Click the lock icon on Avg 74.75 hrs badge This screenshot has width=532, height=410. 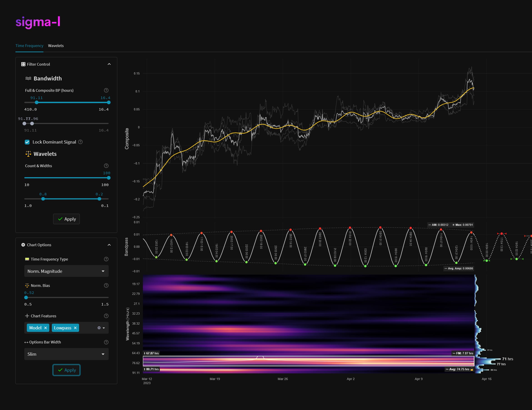coord(472,369)
